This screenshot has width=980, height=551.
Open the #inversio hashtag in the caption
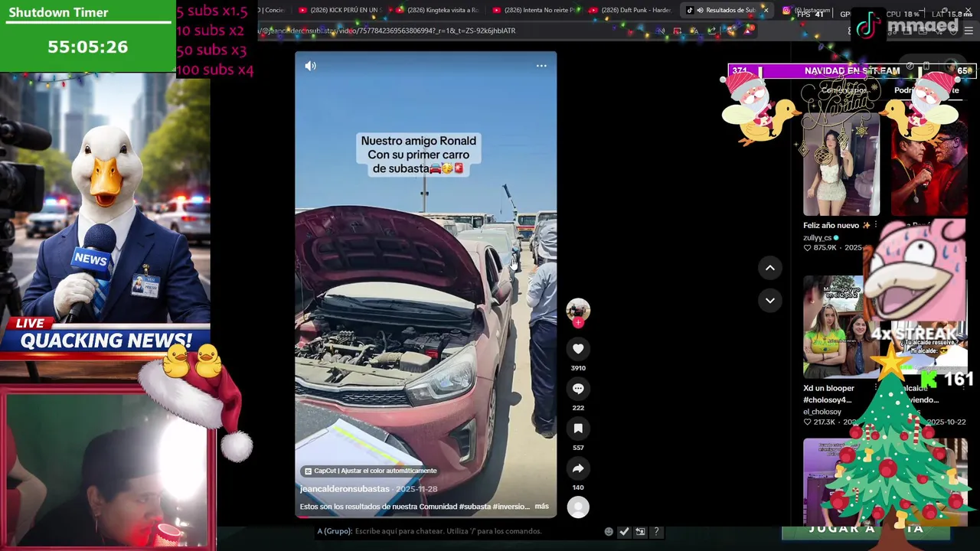(511, 507)
